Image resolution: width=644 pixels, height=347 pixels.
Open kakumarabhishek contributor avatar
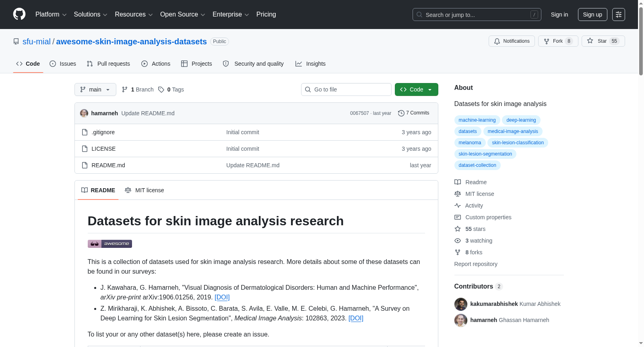click(461, 304)
